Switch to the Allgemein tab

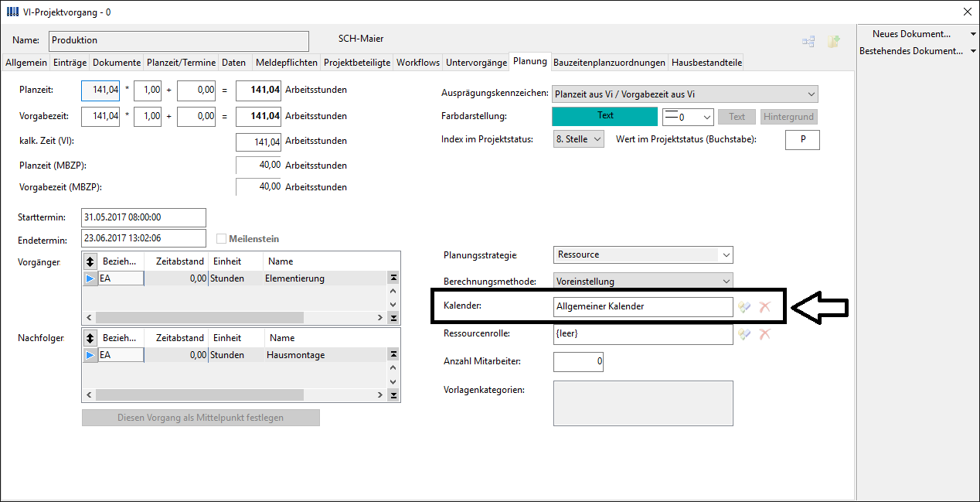(x=26, y=63)
